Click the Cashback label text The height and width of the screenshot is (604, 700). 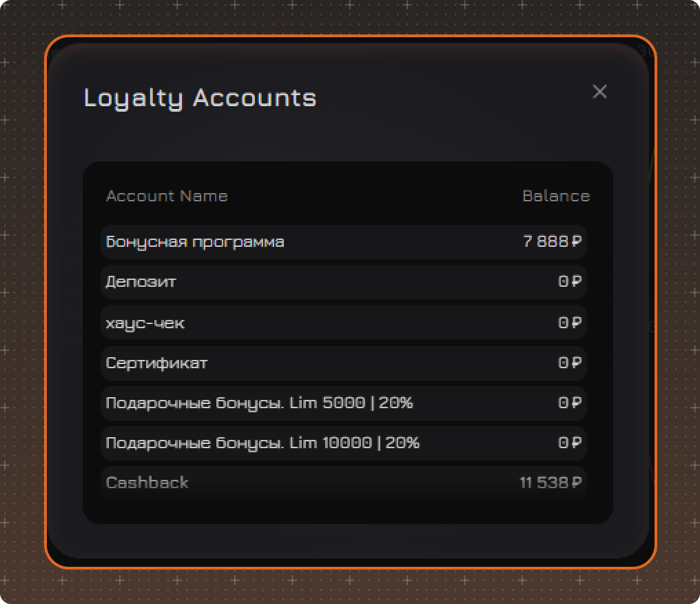(147, 483)
